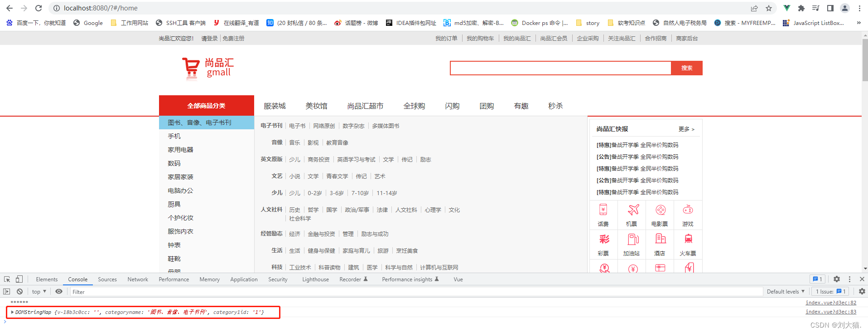Open the story bookmark folder

point(588,23)
